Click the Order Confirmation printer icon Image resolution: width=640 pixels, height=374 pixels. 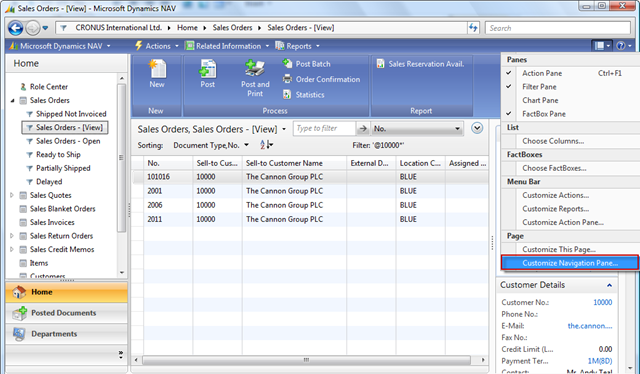287,79
